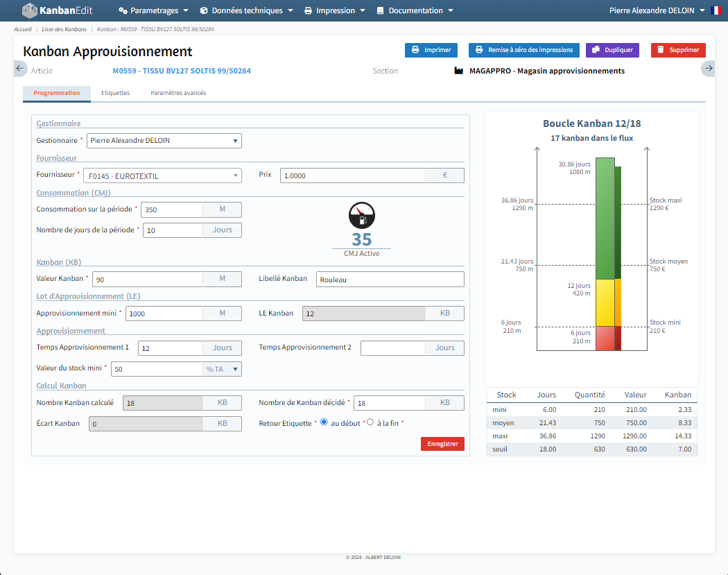Screen dimensions: 728x575
Task: Open the Paramètres avancés tab
Action: (178, 93)
